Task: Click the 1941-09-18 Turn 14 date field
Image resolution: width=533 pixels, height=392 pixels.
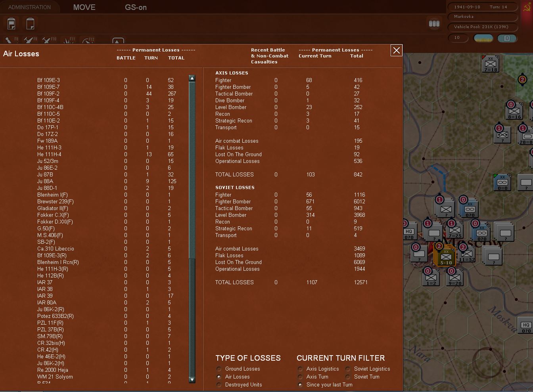Action: pos(482,7)
